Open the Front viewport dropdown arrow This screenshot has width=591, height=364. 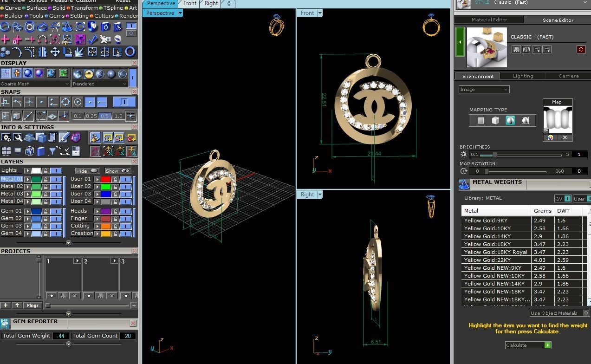tap(320, 13)
